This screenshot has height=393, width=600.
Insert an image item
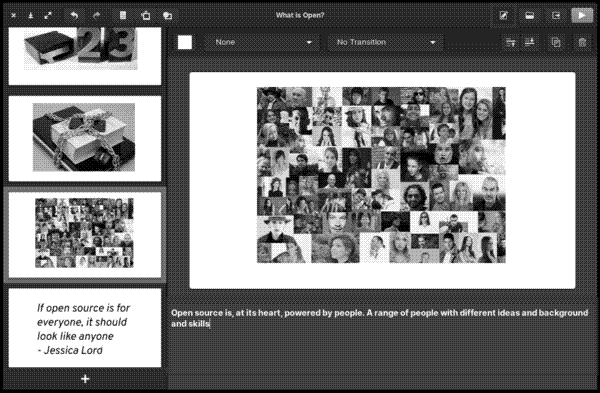pyautogui.click(x=146, y=15)
